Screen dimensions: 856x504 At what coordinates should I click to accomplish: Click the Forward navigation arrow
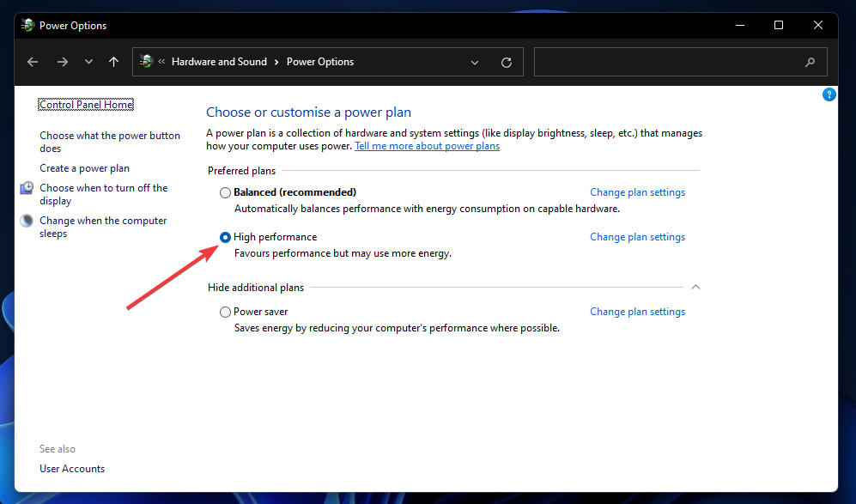click(x=62, y=61)
